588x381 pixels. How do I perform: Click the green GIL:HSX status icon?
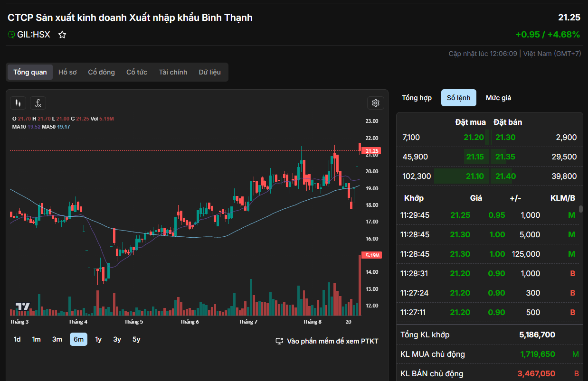[11, 35]
